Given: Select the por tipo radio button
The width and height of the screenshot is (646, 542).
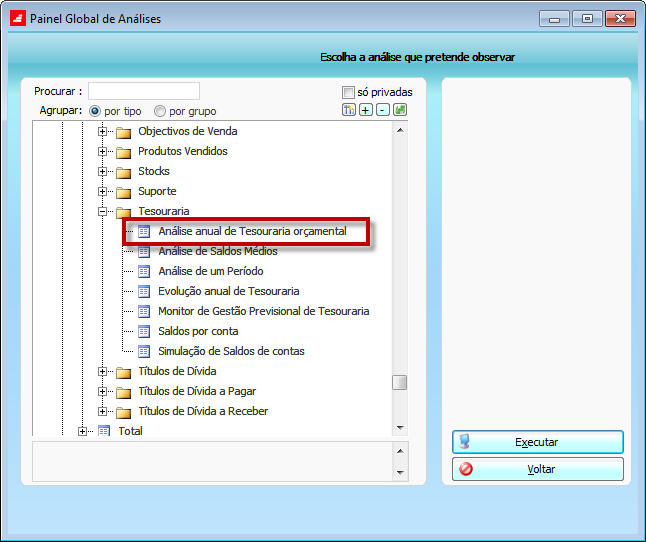Looking at the screenshot, I should click(x=95, y=111).
